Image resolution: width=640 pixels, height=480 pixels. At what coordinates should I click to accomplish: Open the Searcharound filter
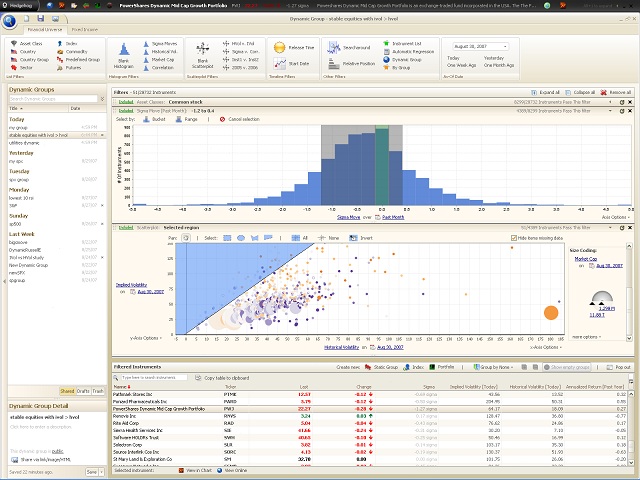pos(349,47)
